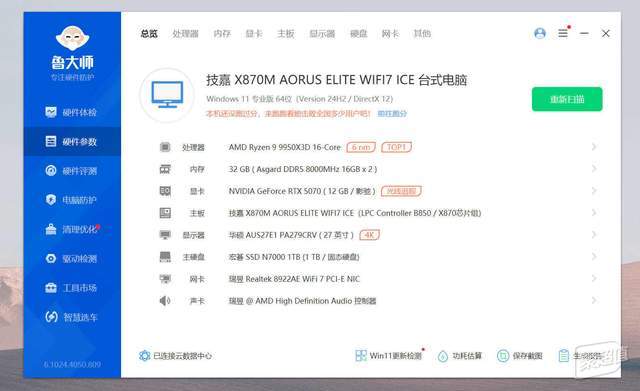Image resolution: width=640 pixels, height=391 pixels.
Task: Switch to the 内存 tab
Action: pyautogui.click(x=222, y=33)
